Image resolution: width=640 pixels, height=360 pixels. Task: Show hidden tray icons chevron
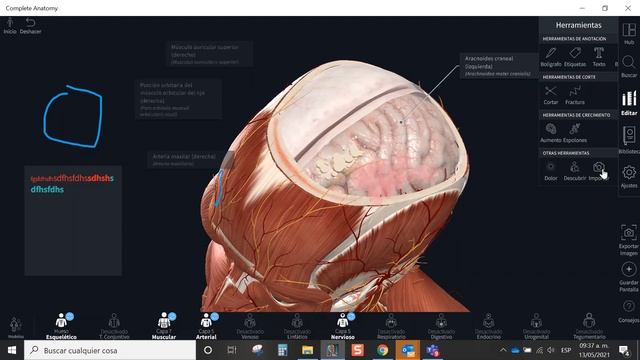(x=503, y=350)
